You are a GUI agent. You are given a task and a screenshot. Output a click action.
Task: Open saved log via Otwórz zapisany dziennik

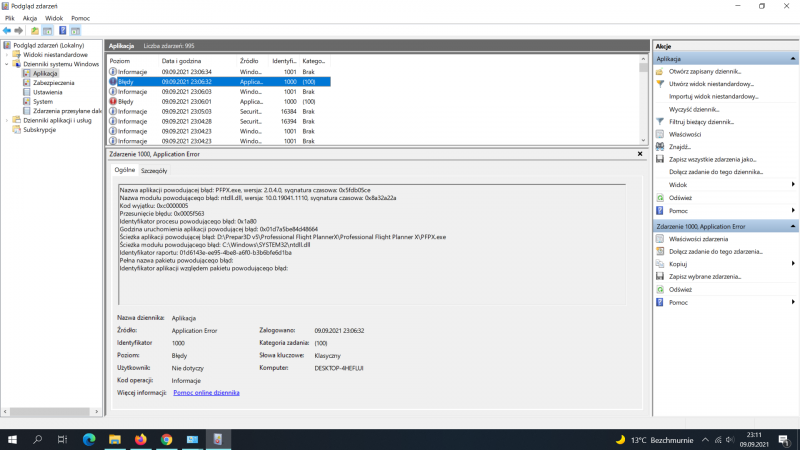705,71
